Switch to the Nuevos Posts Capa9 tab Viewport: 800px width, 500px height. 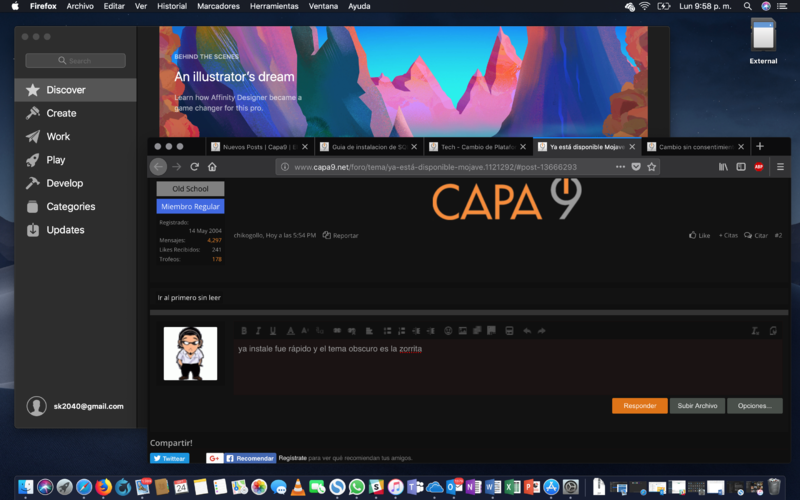click(x=260, y=147)
